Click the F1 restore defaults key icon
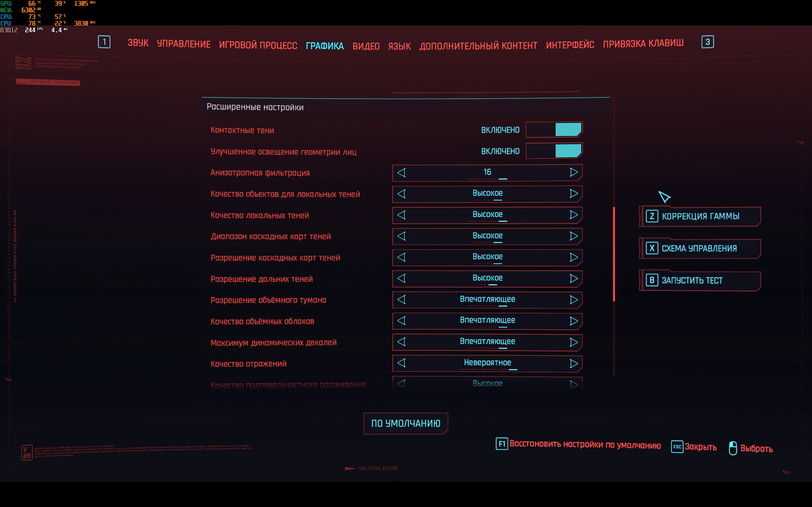812x507 pixels. point(501,444)
